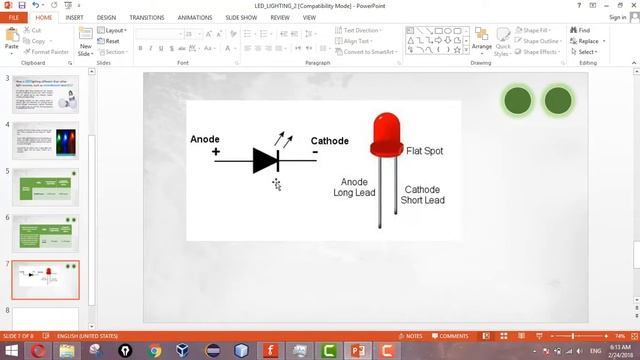This screenshot has width=640, height=360.
Task: Undo the last action
Action: tap(36, 5)
